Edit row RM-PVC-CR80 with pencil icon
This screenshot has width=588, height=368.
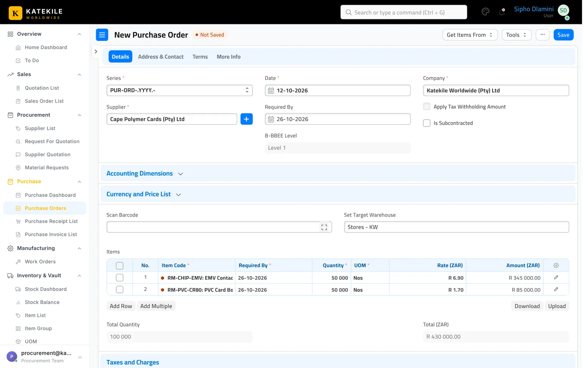tap(556, 289)
